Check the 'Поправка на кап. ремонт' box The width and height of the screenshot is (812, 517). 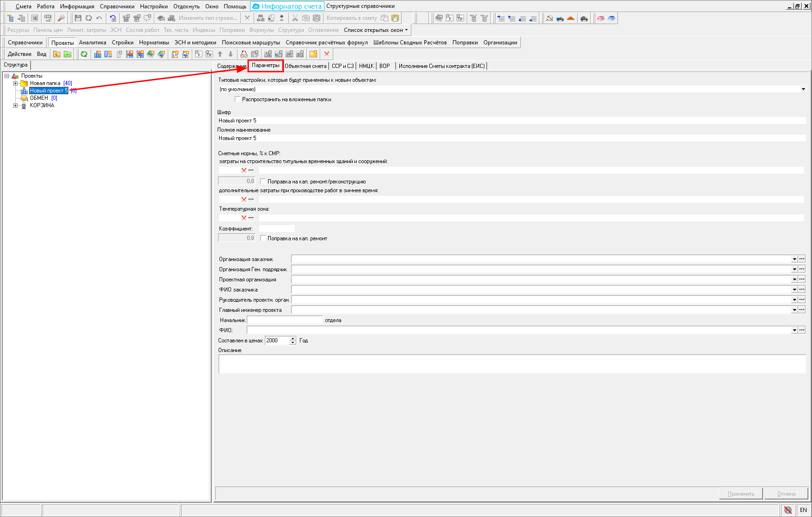263,238
